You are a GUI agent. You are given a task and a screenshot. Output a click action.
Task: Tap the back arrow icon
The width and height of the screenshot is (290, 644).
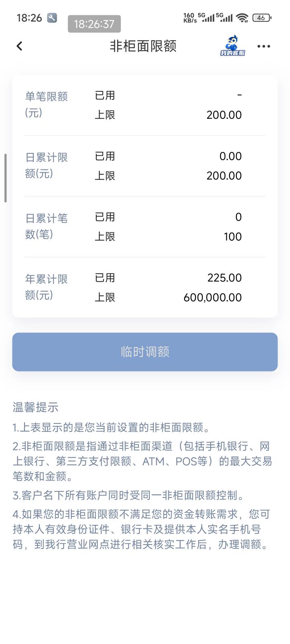(x=19, y=46)
